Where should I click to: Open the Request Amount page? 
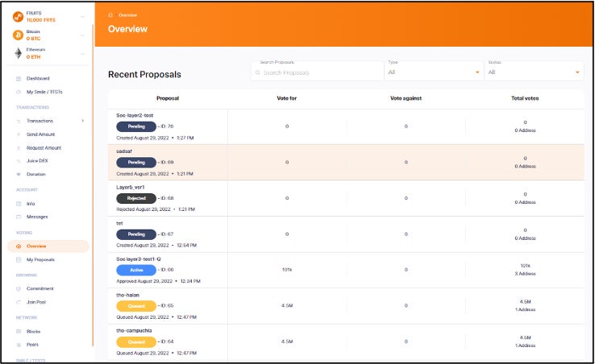pyautogui.click(x=44, y=148)
